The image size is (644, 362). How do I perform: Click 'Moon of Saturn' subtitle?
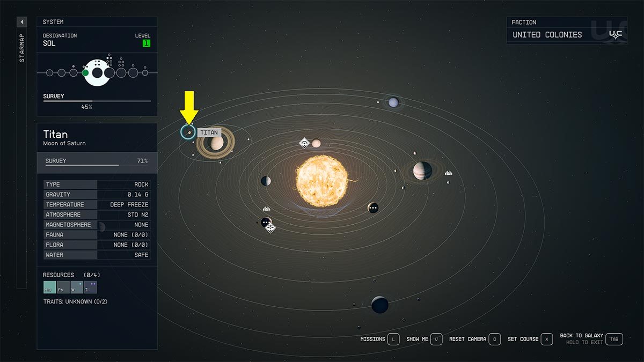point(64,143)
